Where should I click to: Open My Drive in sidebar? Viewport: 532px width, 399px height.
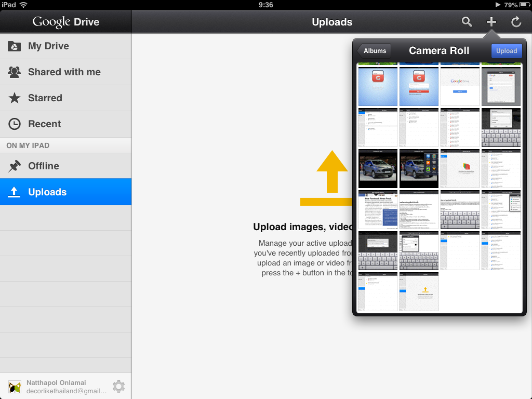click(66, 46)
